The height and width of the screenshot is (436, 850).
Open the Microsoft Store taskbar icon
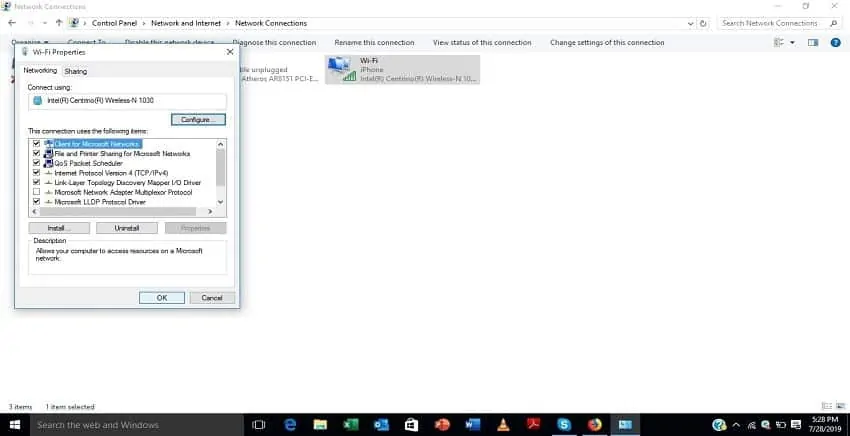411,425
